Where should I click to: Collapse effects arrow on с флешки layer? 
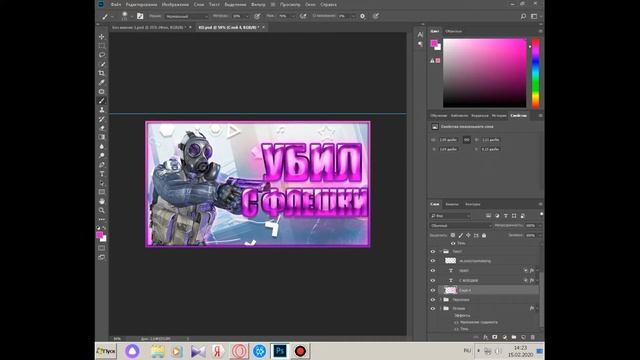coord(537,280)
